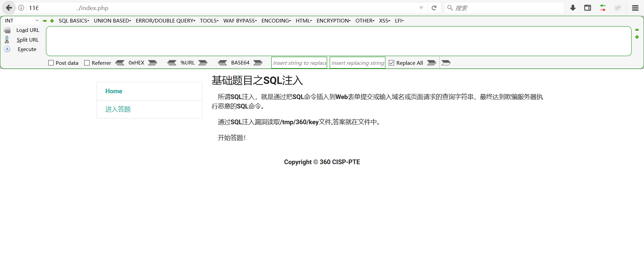Click the 0xHEX encode right arrow
Viewport: 644px width, 280px height.
point(153,63)
